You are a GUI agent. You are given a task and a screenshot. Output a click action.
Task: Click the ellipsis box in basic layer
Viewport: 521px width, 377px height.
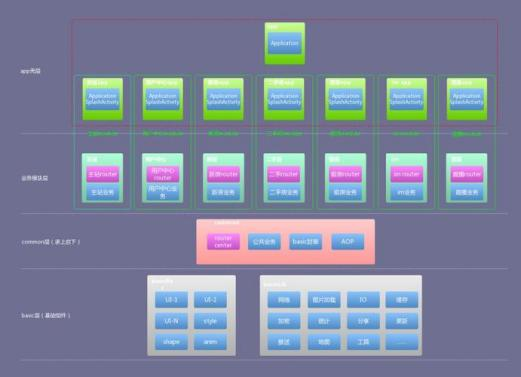(402, 342)
